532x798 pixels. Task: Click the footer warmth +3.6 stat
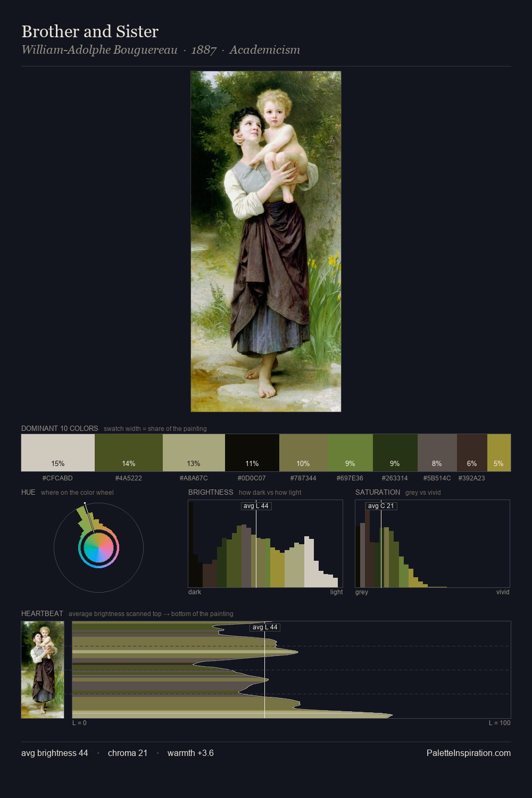(190, 753)
